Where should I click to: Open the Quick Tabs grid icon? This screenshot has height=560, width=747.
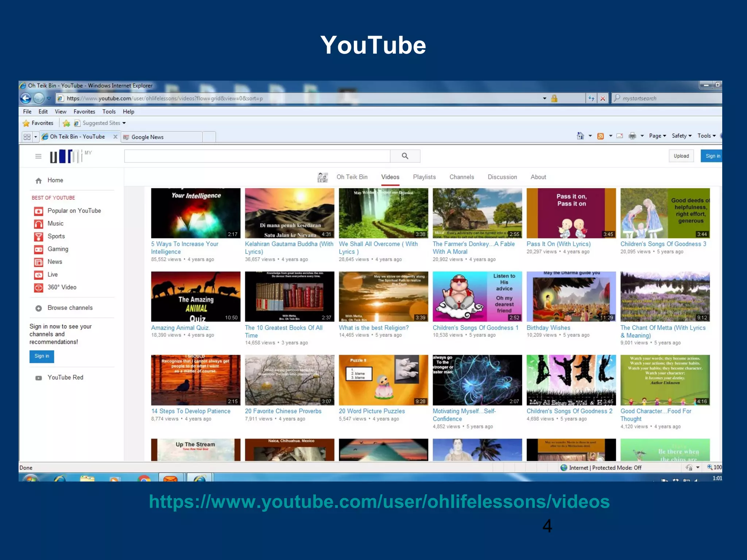pos(27,137)
